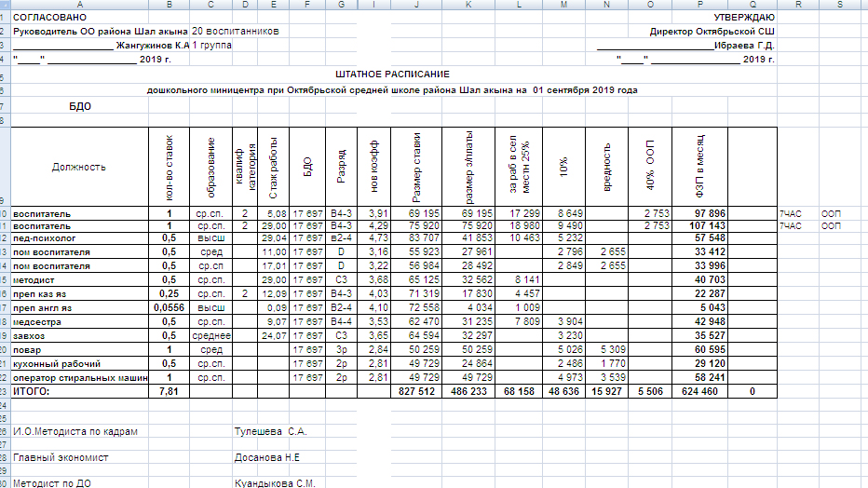The width and height of the screenshot is (868, 488).
Task: Click the column S header
Action: [x=842, y=5]
